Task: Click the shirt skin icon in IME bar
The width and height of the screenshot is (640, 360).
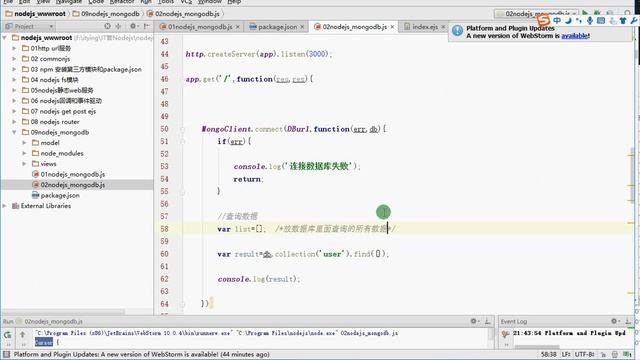Action: [623, 20]
